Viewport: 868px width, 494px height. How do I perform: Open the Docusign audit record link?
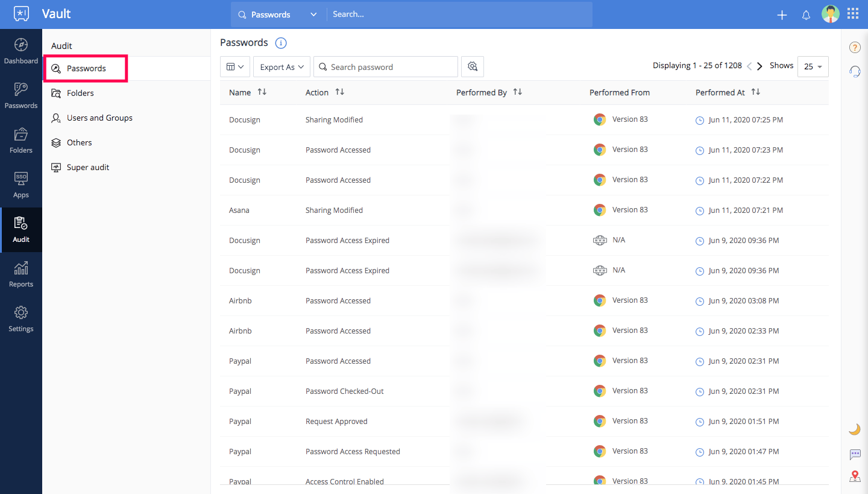[x=244, y=119]
